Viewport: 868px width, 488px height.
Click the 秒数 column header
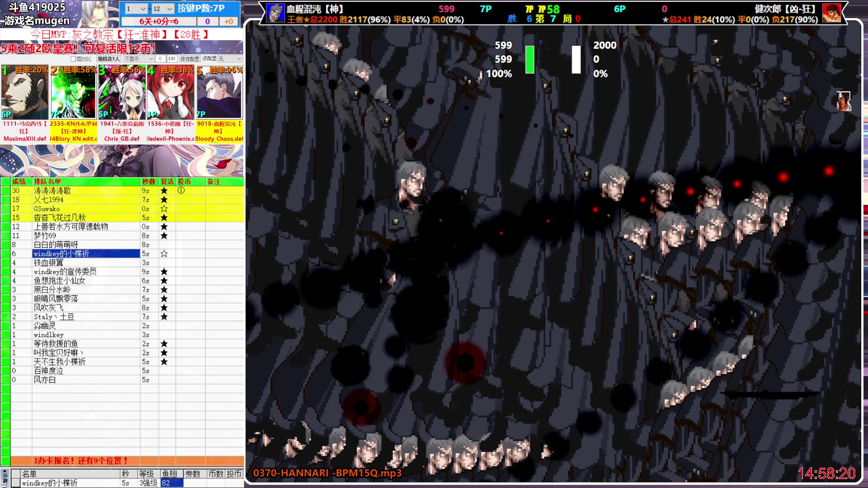tap(149, 182)
